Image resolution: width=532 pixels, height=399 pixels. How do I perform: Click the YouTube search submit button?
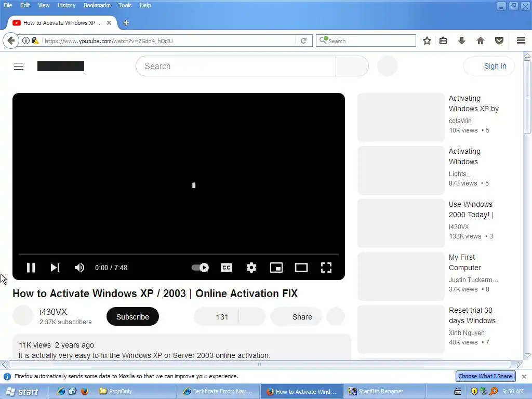coord(352,66)
